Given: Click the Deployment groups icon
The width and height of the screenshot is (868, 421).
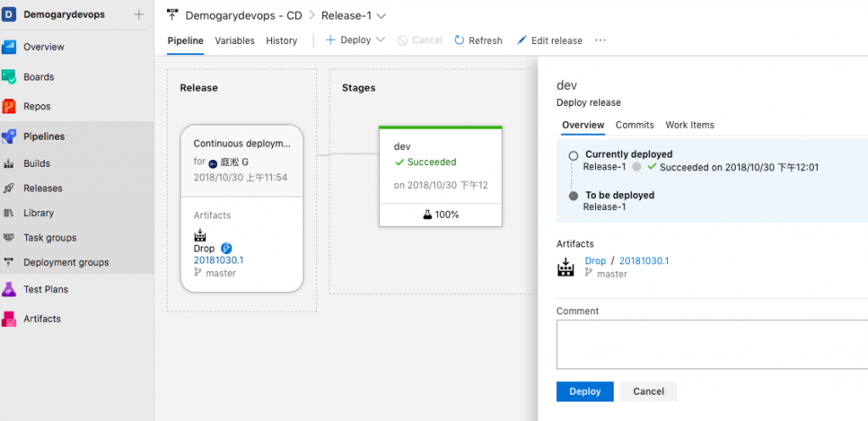Looking at the screenshot, I should (8, 263).
